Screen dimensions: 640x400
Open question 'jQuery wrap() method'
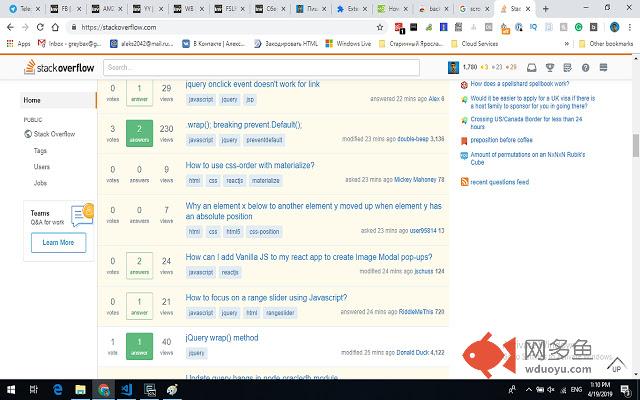point(222,338)
